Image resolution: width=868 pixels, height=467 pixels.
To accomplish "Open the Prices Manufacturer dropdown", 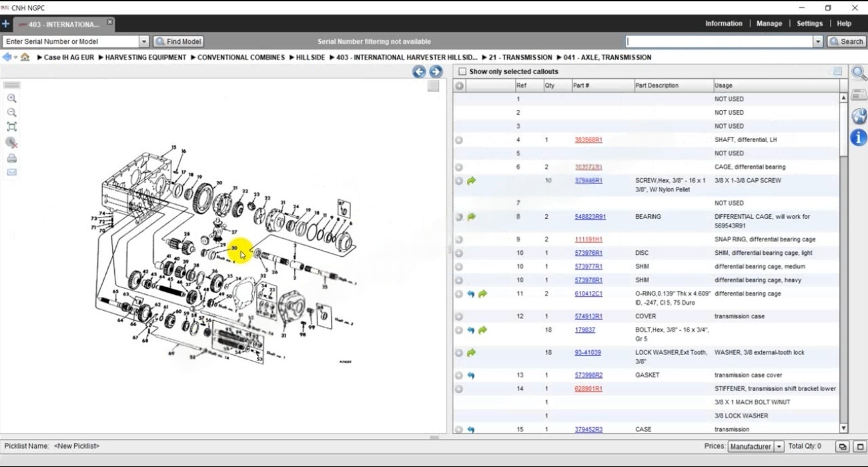I will tap(778, 446).
